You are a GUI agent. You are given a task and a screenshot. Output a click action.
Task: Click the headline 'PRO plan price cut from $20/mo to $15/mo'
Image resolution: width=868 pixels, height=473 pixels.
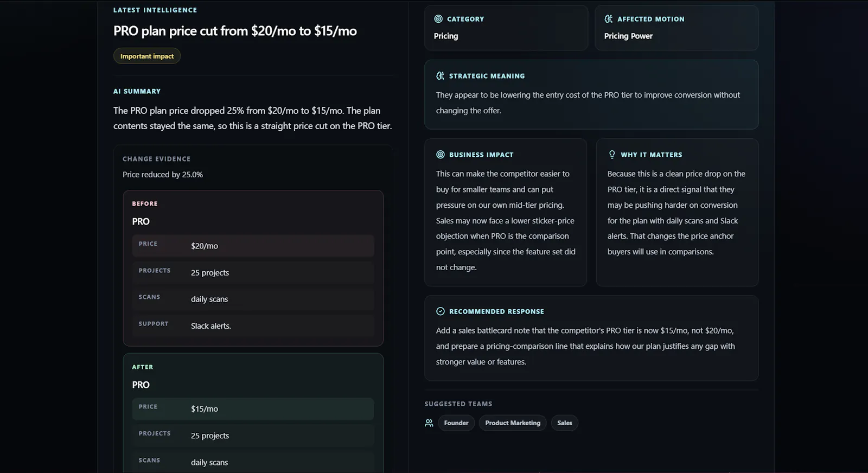[235, 31]
